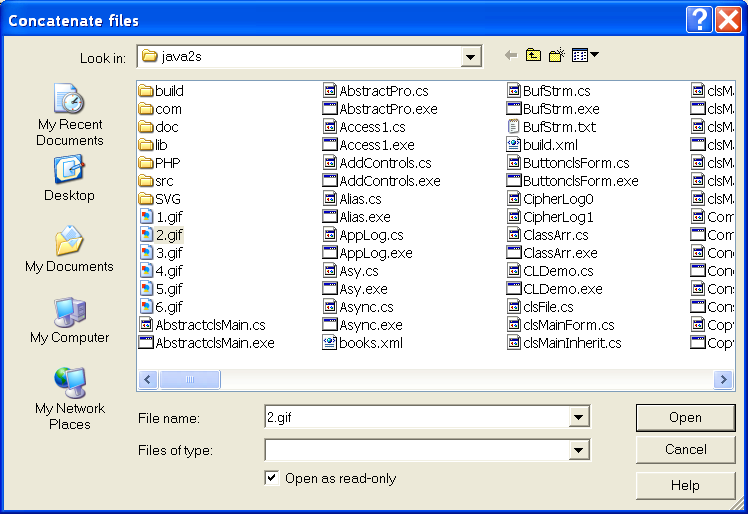Image resolution: width=748 pixels, height=514 pixels.
Task: Go to Desktop in places bar
Action: (x=70, y=178)
